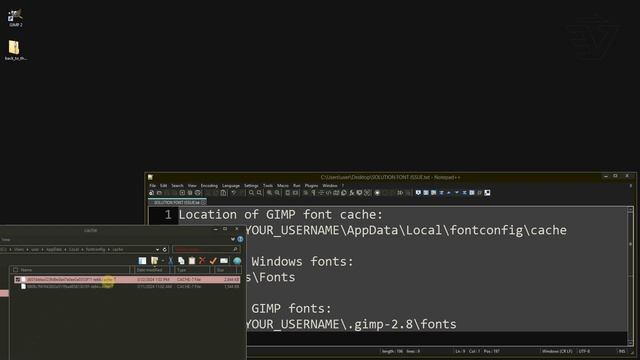640x360 pixels.
Task: Open Explorer address bar history dropdown
Action: pyautogui.click(x=158, y=249)
